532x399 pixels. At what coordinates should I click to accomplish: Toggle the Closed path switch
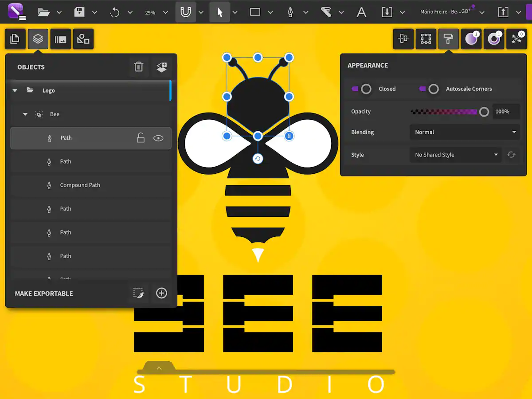coord(361,89)
